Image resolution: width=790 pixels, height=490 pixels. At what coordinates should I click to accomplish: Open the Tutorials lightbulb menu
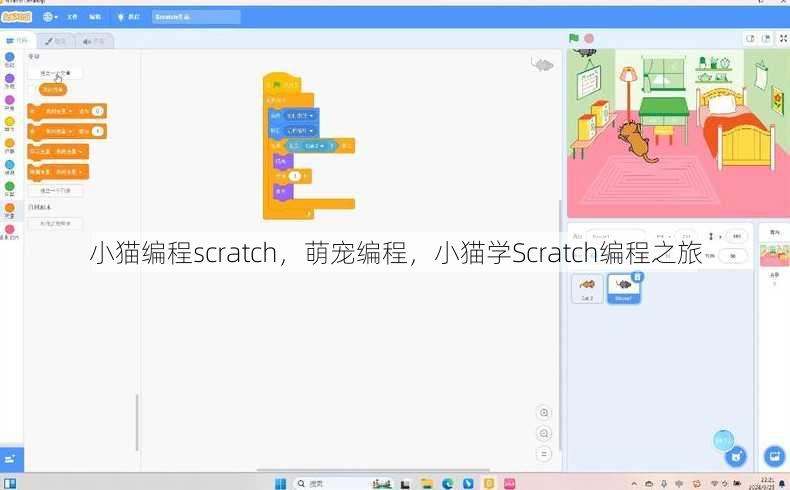pyautogui.click(x=128, y=17)
